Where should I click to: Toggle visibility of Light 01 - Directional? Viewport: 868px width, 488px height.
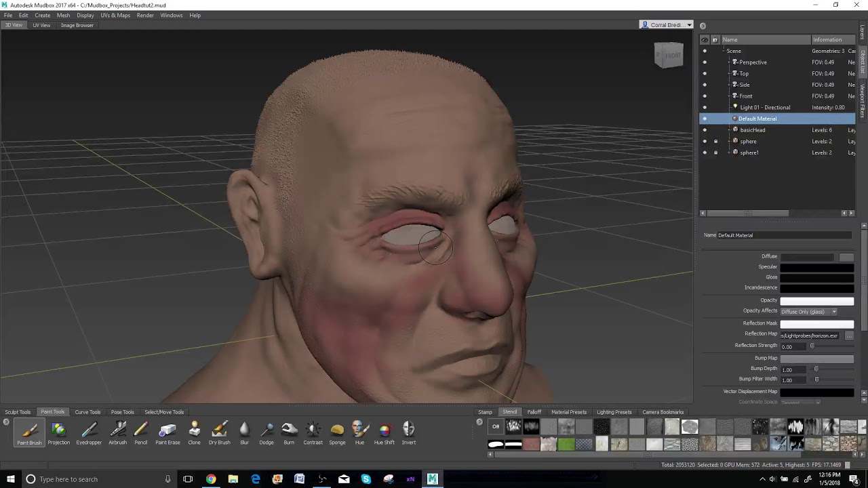pos(705,107)
